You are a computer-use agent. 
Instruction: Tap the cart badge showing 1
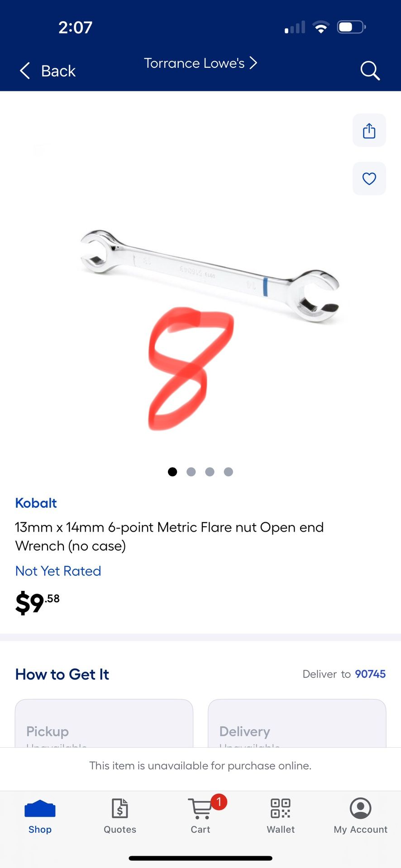pos(219,802)
